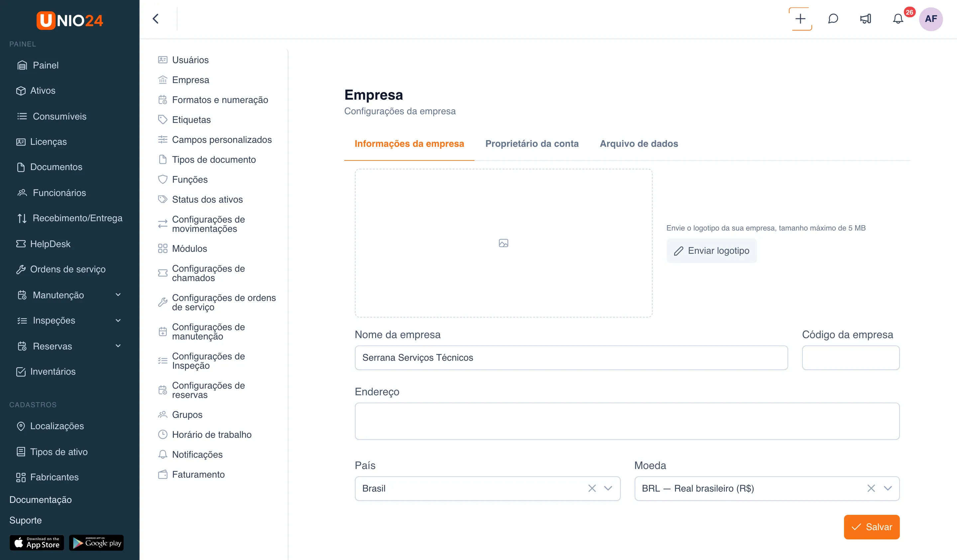Open the Moeda dropdown arrow

[x=888, y=488]
